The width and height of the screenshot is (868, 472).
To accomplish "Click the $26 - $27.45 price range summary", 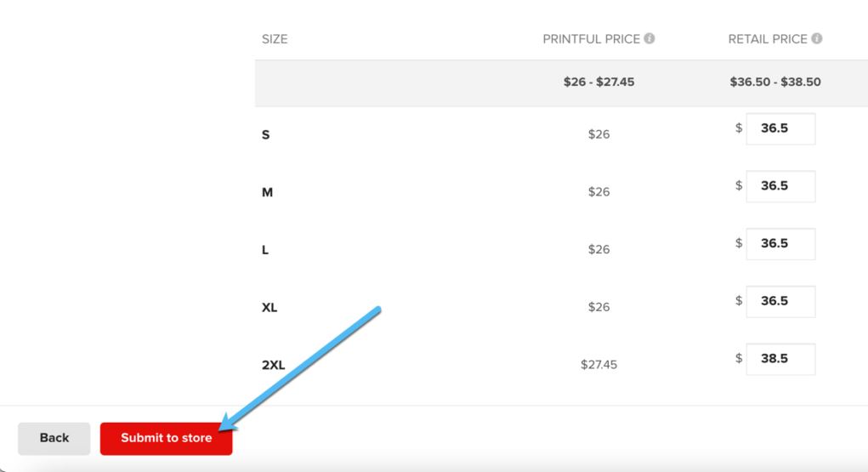I will 599,82.
